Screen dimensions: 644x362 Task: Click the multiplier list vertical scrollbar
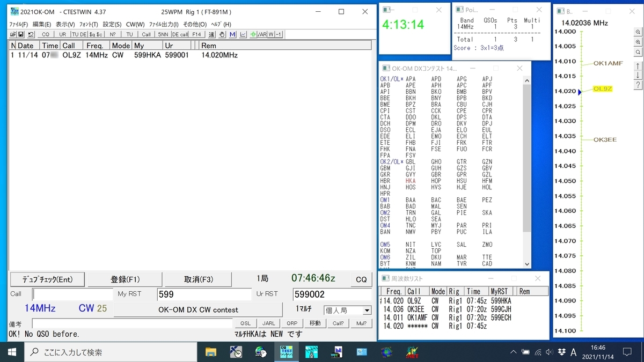pos(527,172)
